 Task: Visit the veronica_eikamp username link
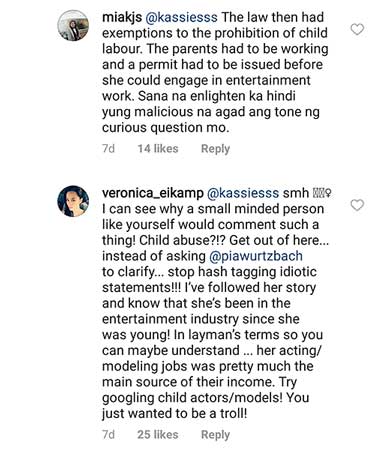tap(153, 193)
